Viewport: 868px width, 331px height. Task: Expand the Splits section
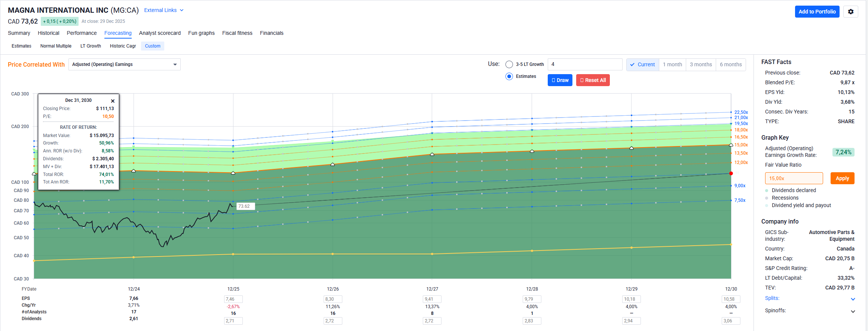(853, 299)
